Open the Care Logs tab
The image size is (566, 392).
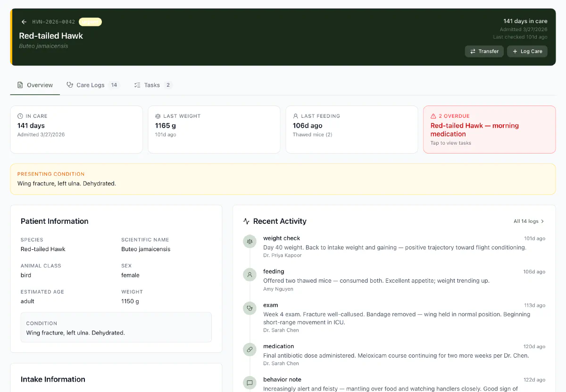click(93, 85)
